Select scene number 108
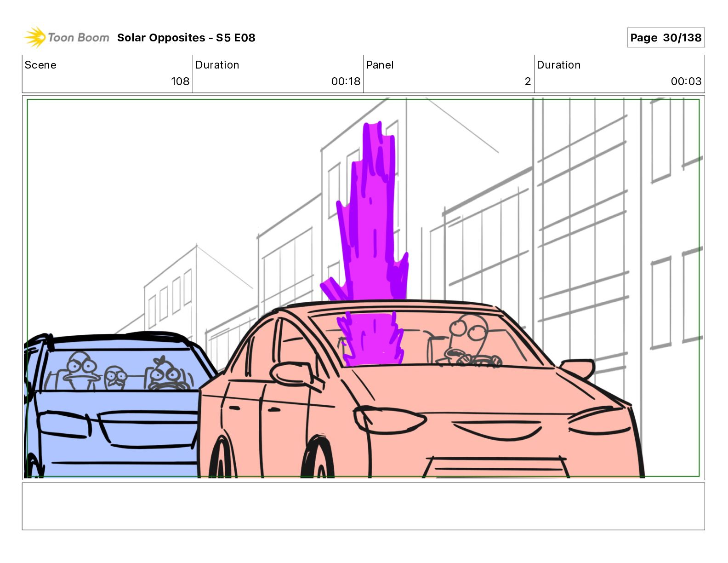This screenshot has height=563, width=728. (180, 81)
